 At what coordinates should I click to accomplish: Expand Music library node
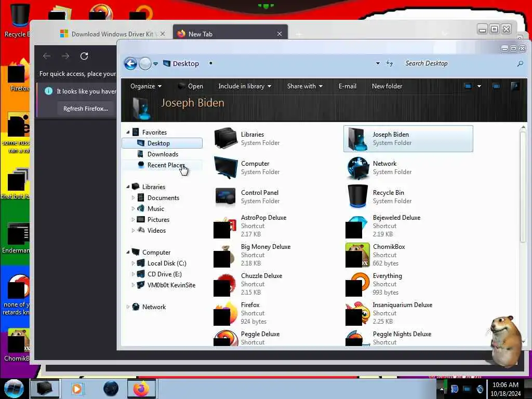tap(133, 208)
